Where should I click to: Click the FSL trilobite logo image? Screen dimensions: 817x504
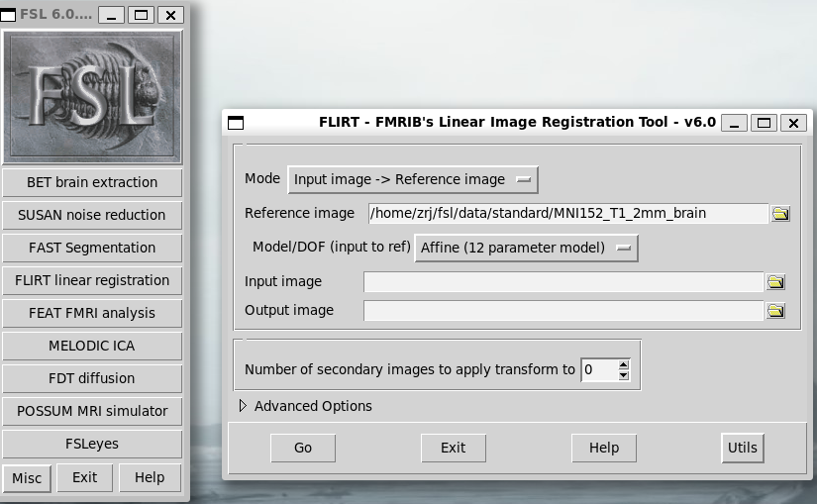click(x=92, y=96)
